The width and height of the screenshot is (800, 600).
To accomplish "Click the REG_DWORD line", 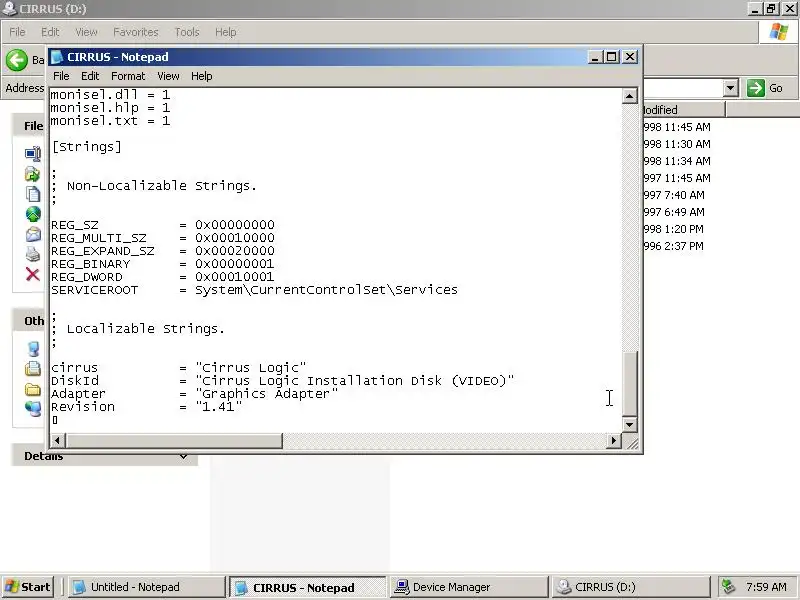I will pos(163,277).
